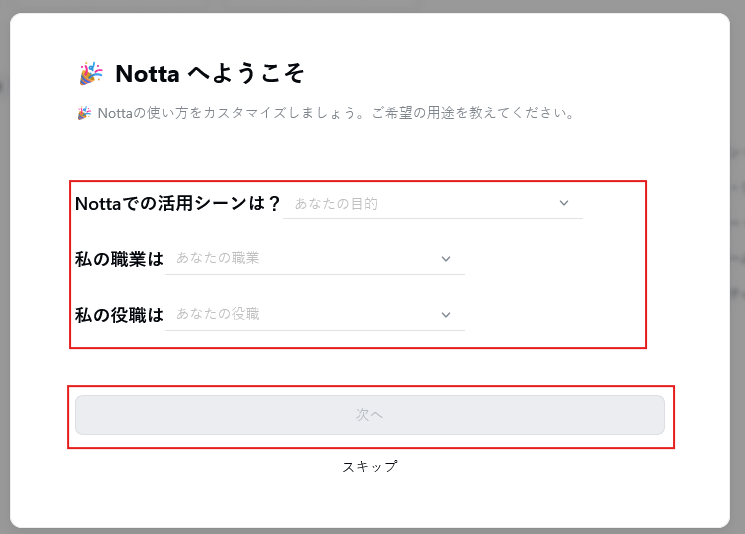Click the Nottaの使い方をカスタマイズ subtitle text

(228, 113)
